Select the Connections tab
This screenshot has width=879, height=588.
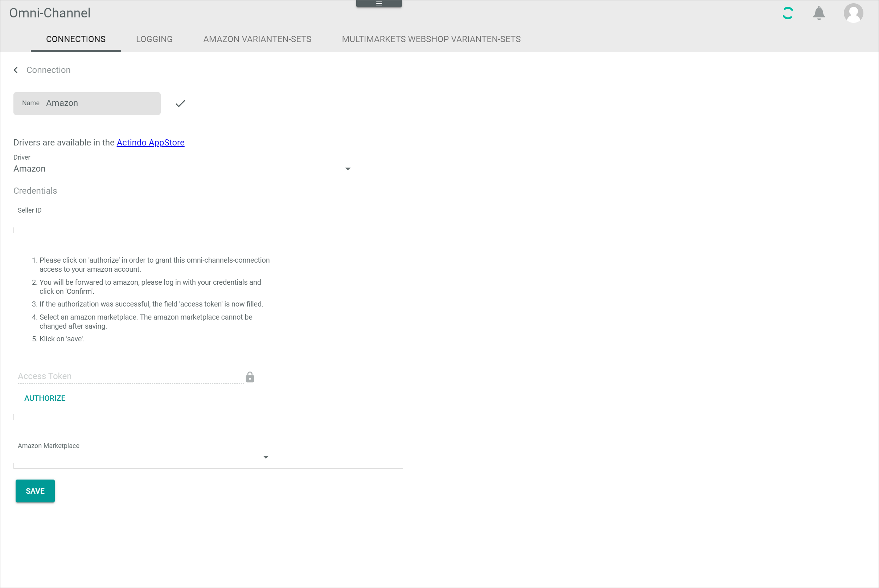point(76,40)
